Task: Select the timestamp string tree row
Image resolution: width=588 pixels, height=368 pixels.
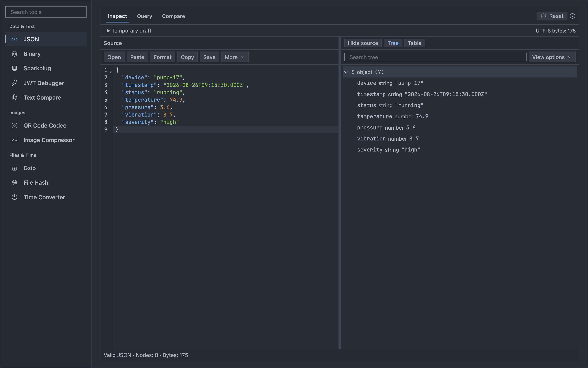Action: click(x=460, y=94)
